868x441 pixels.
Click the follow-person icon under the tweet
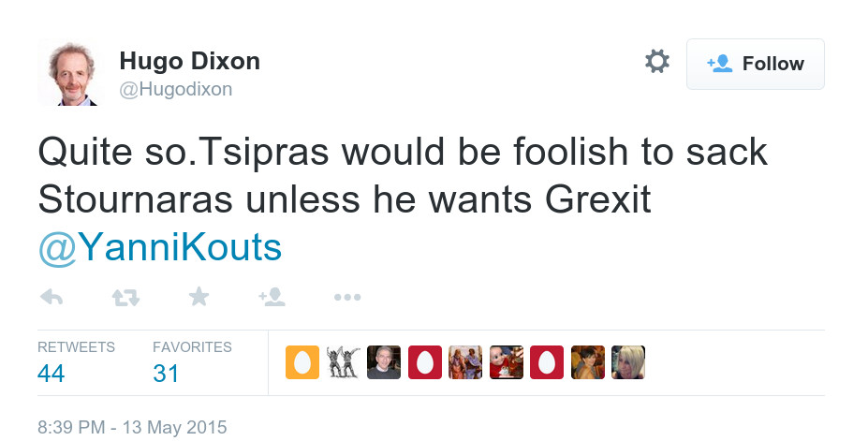coord(272,297)
